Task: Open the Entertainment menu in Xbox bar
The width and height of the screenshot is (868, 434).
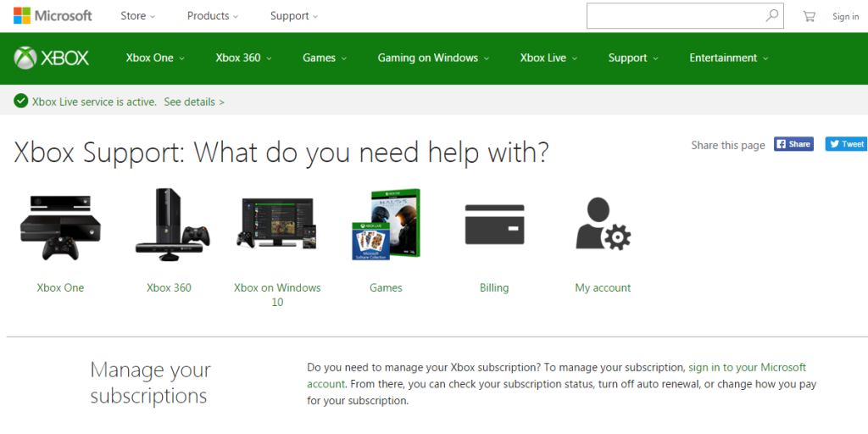Action: (x=728, y=58)
